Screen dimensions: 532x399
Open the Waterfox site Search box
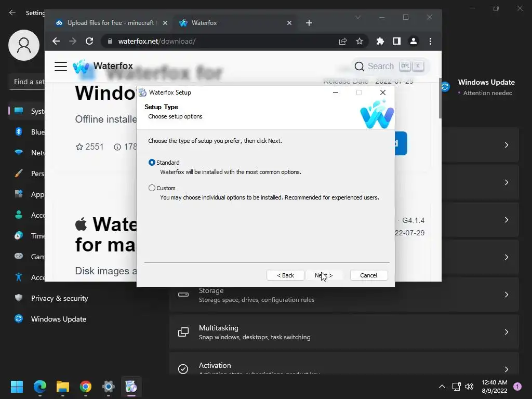tap(390, 66)
